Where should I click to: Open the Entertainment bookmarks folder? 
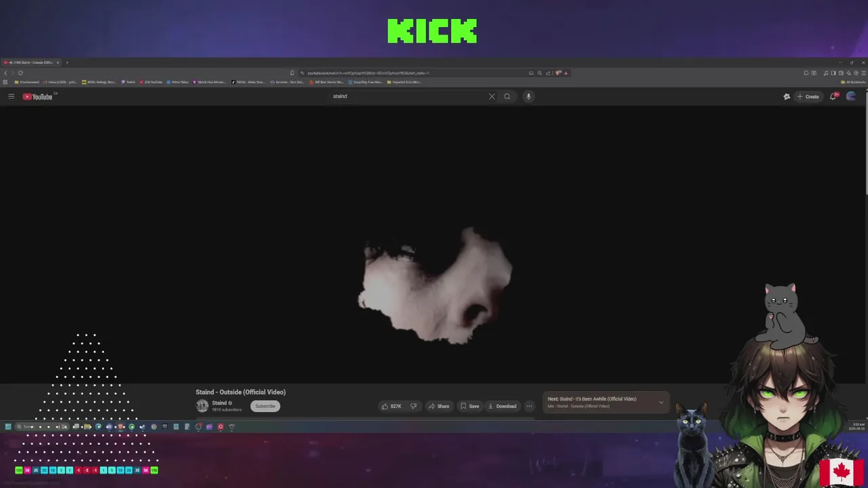pyautogui.click(x=27, y=82)
